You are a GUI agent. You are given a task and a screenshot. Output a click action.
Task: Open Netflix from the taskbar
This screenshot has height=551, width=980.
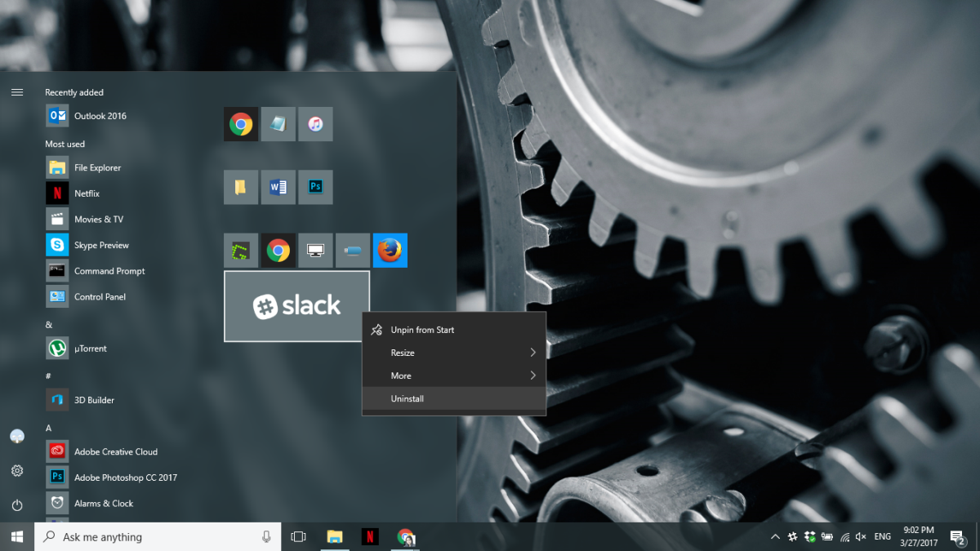370,537
